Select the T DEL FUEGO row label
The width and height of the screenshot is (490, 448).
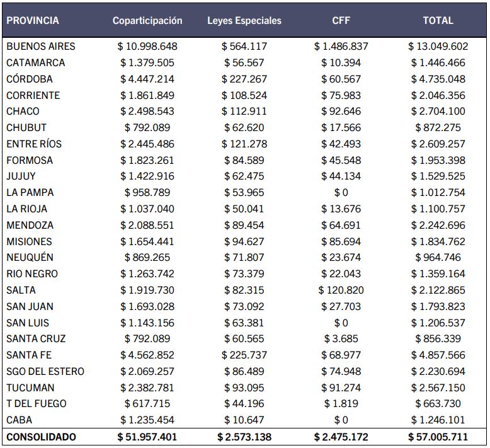pyautogui.click(x=37, y=403)
